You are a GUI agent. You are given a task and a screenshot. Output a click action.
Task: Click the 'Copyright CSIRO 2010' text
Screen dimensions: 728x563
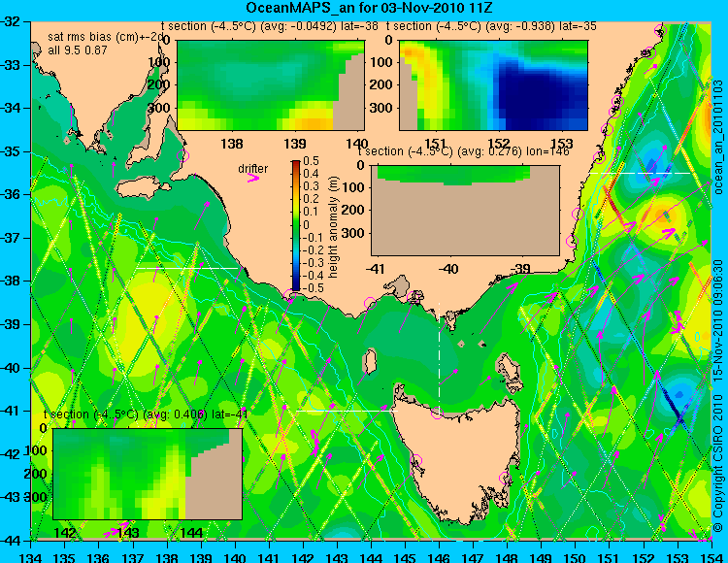click(x=718, y=463)
